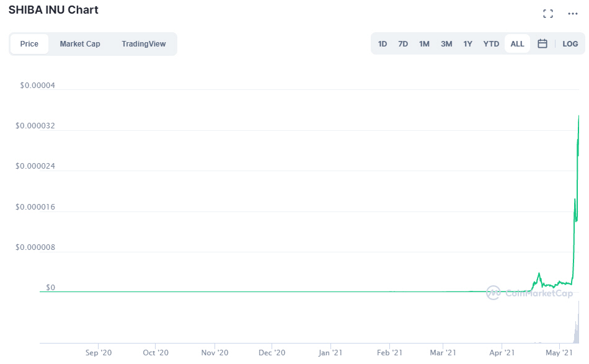Open the three-dot more options menu
The height and width of the screenshot is (364, 589).
[572, 14]
